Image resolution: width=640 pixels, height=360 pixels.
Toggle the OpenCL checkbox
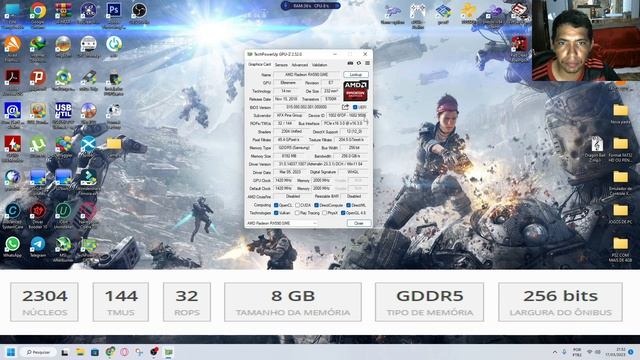276,205
